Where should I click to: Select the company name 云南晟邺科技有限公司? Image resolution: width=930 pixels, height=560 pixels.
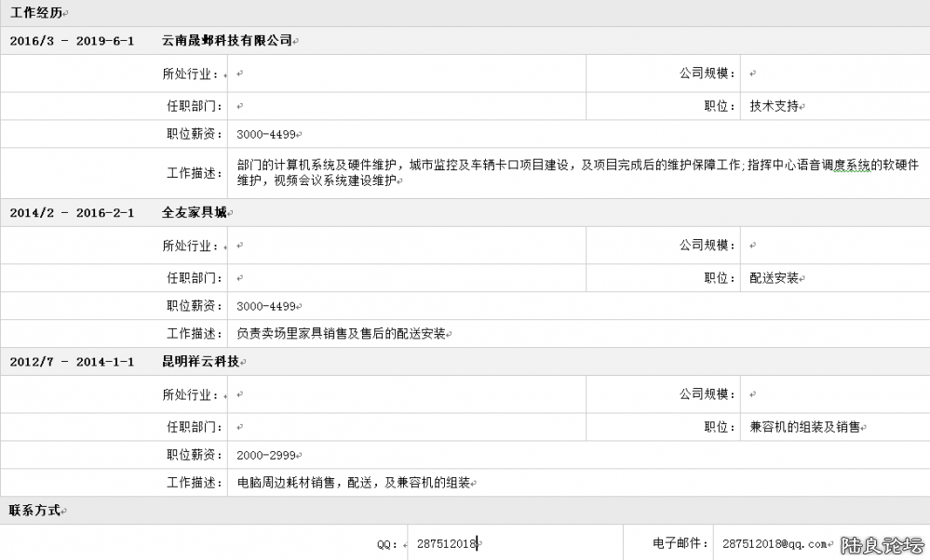pyautogui.click(x=227, y=41)
